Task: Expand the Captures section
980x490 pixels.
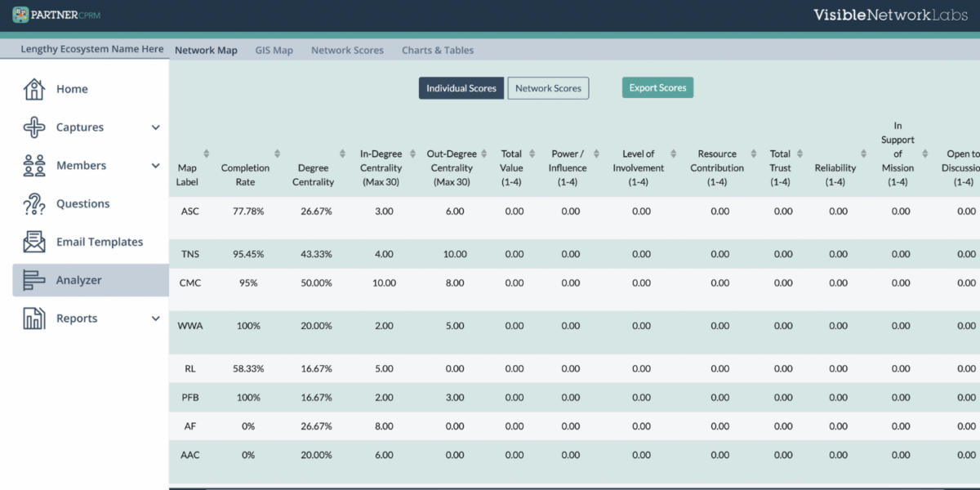Action: 155,127
